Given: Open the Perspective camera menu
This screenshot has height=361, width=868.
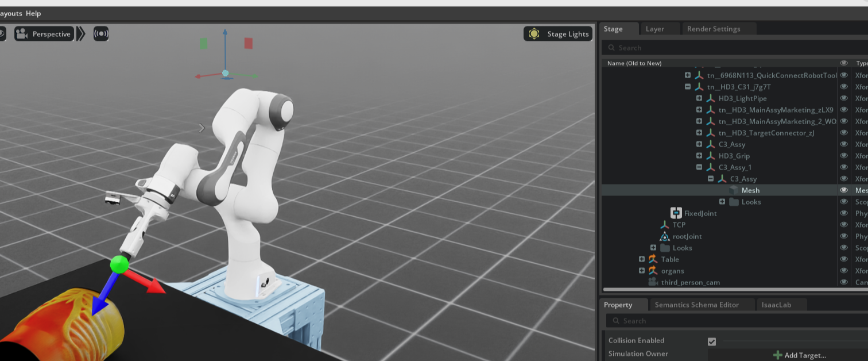Looking at the screenshot, I should tap(44, 34).
